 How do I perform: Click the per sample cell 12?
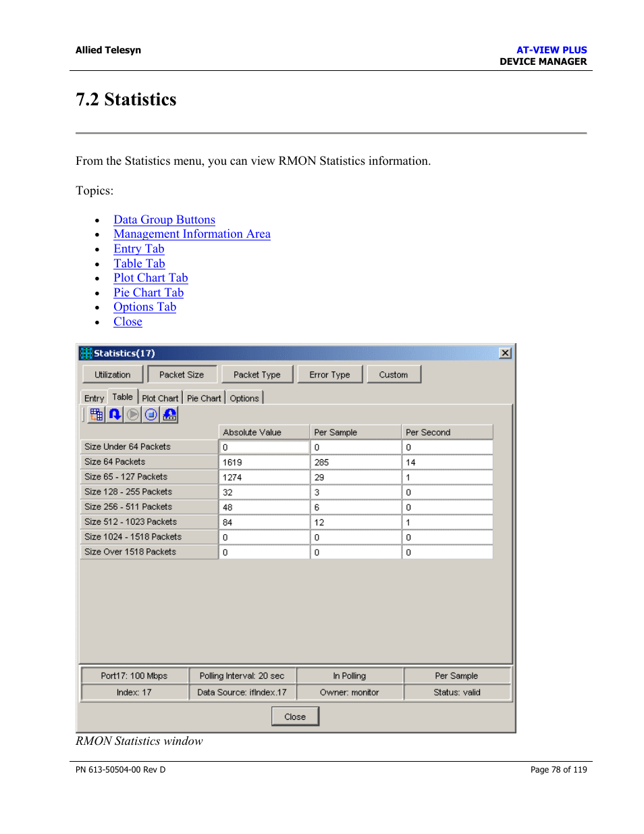pos(356,522)
